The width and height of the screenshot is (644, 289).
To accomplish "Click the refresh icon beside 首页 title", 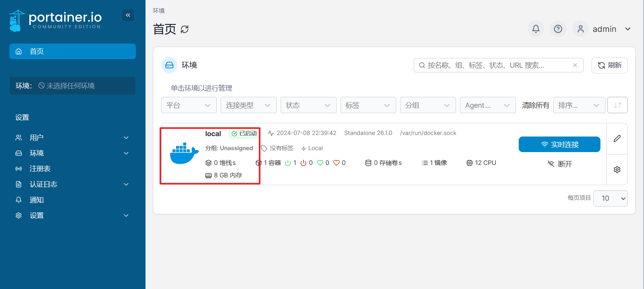I will pos(185,29).
